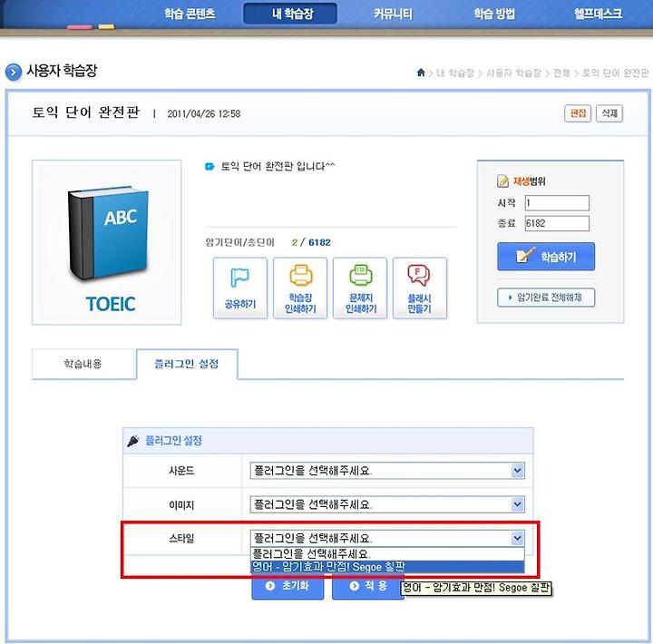Click the 암기완료 전체해제 button

(x=546, y=298)
